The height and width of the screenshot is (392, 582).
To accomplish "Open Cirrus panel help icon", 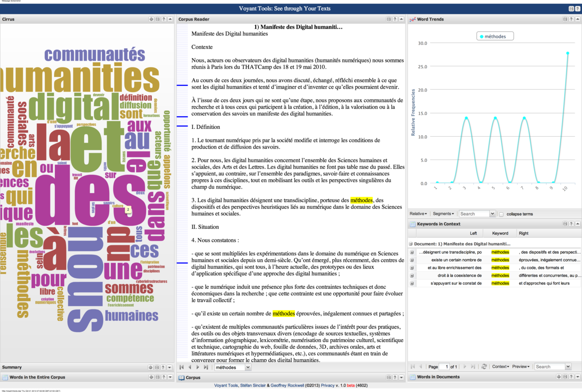I will click(x=163, y=19).
